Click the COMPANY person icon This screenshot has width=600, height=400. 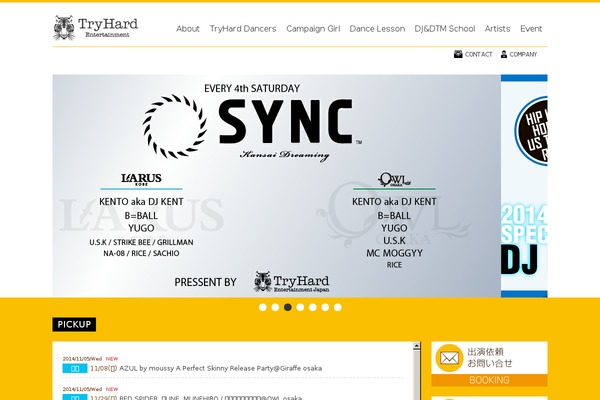click(504, 54)
